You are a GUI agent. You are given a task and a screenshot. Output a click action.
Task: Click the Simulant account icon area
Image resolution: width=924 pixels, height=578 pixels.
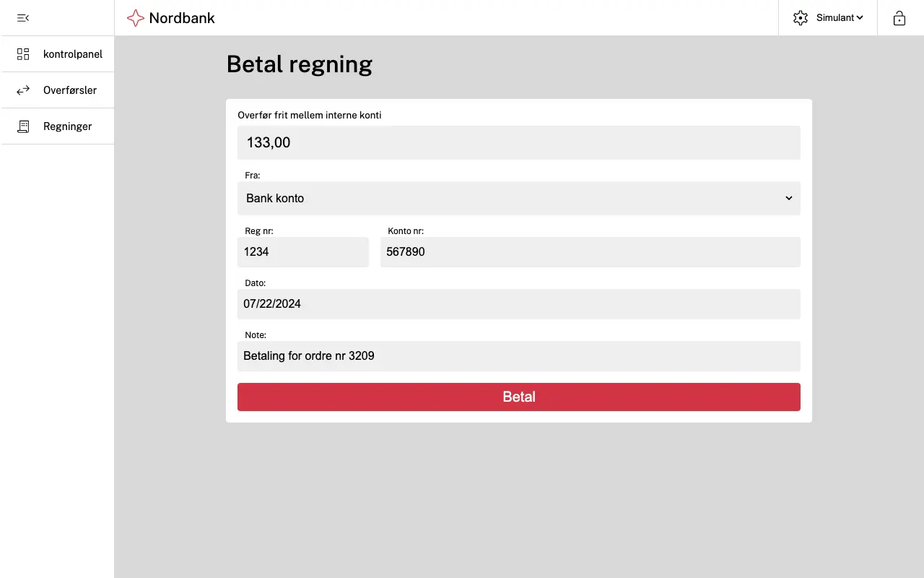(837, 17)
